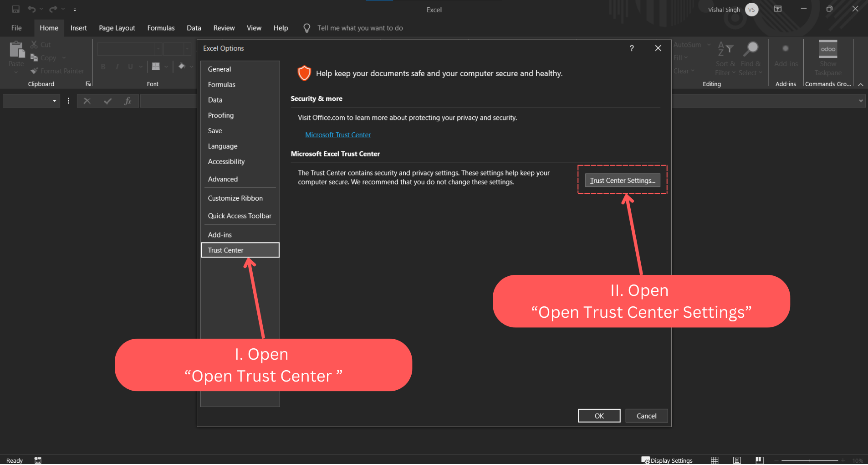Click the formula bar Enter checkmark icon
The image size is (868, 465).
107,101
